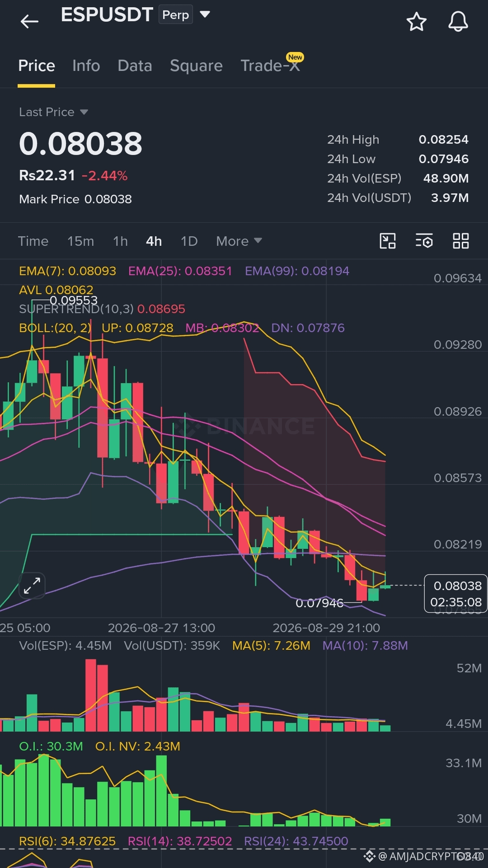Tap the Perp contract type badge
488x868 pixels.
click(x=175, y=14)
